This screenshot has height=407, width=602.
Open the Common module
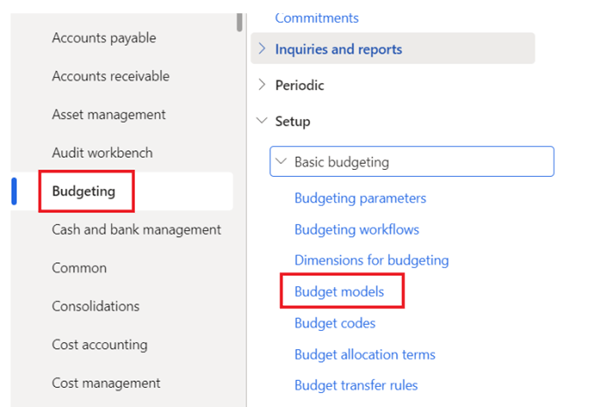pos(79,268)
